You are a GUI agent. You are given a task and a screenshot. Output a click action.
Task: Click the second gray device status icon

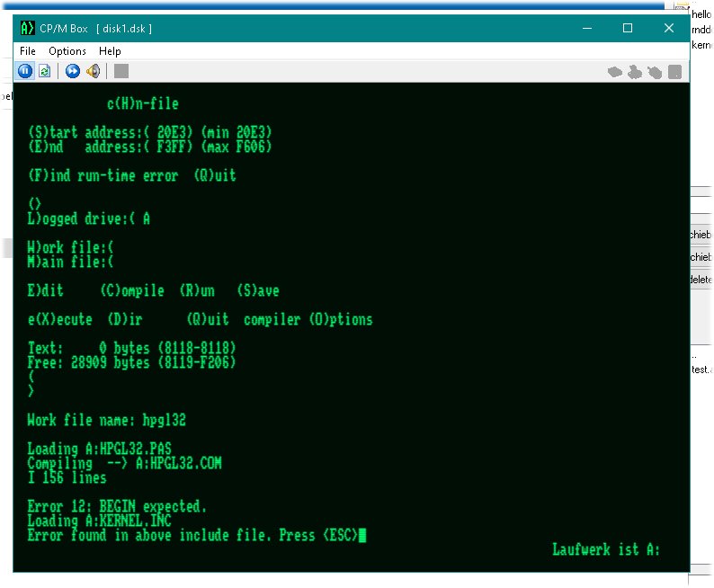point(635,72)
